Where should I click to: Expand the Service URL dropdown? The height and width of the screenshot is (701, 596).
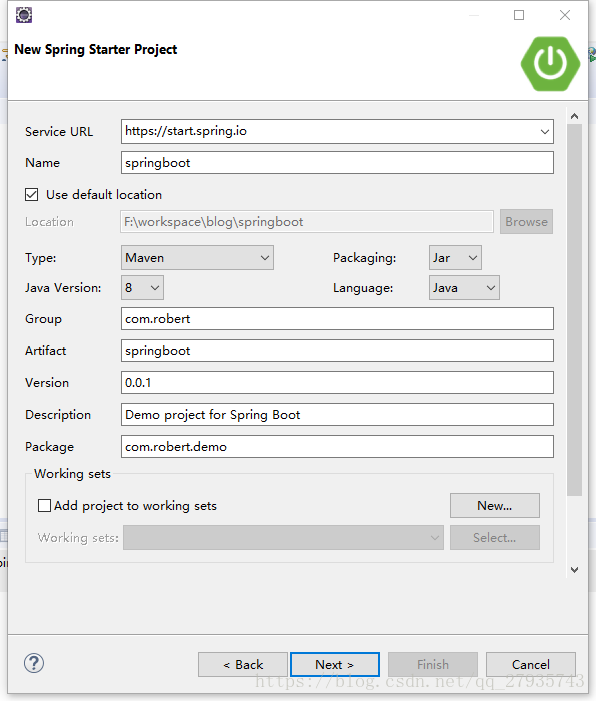[544, 132]
